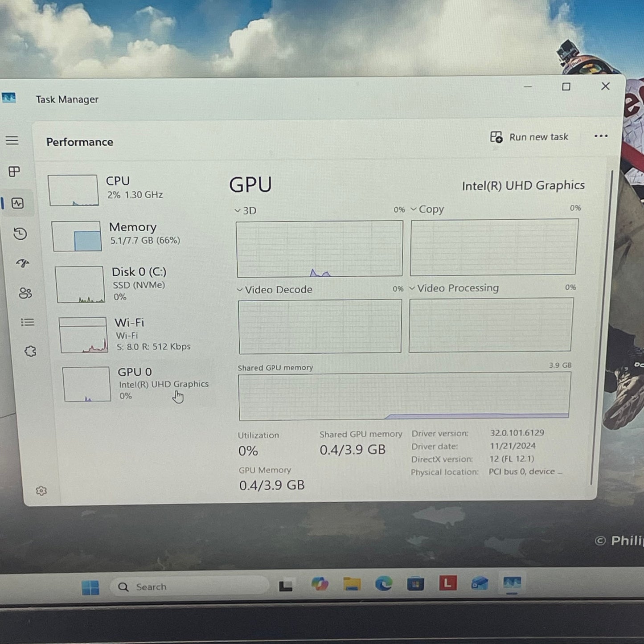Open File Explorer from the taskbar
This screenshot has width=644, height=644.
point(352,584)
